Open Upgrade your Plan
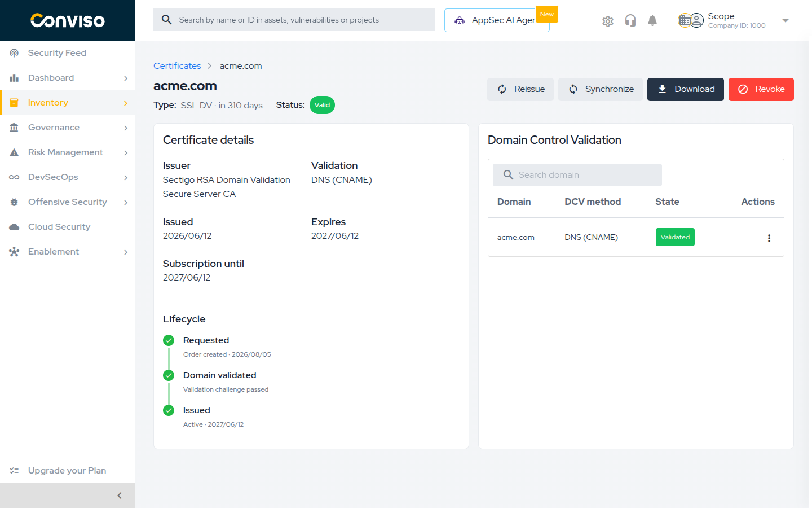This screenshot has width=812, height=508. point(68,471)
